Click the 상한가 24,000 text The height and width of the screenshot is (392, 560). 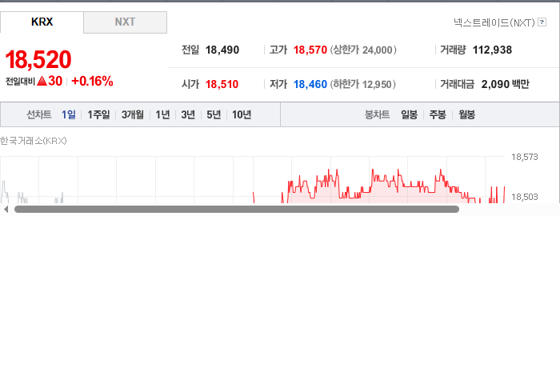coord(363,50)
